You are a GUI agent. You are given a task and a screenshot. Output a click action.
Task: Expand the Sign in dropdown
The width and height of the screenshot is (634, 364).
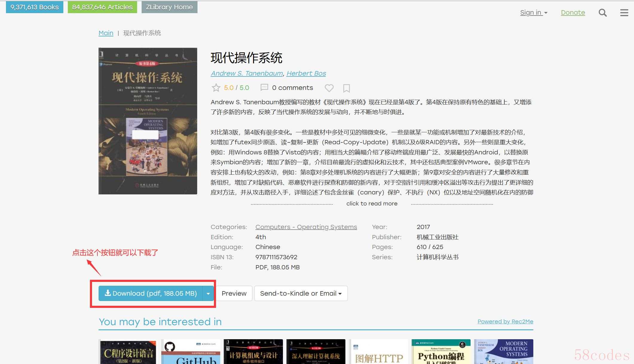pos(534,13)
